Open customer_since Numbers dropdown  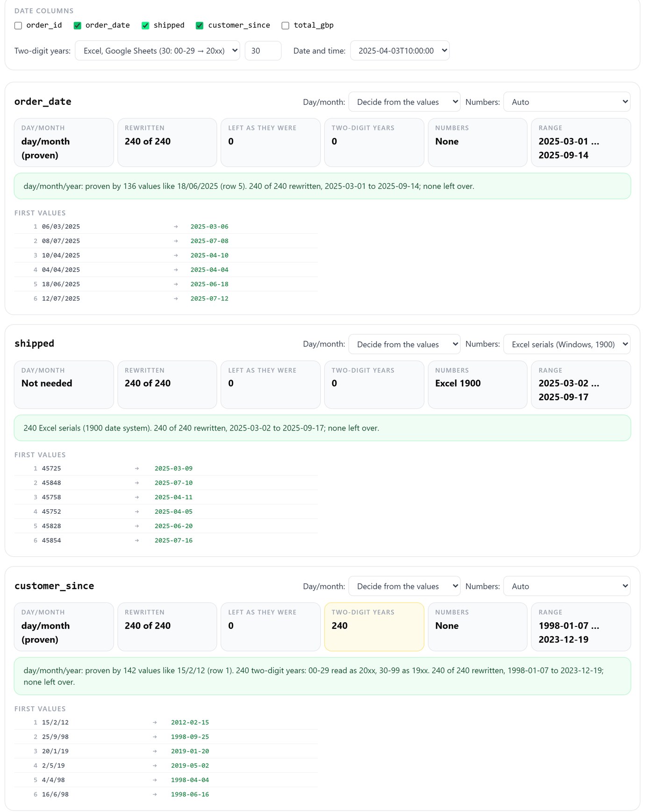click(567, 586)
